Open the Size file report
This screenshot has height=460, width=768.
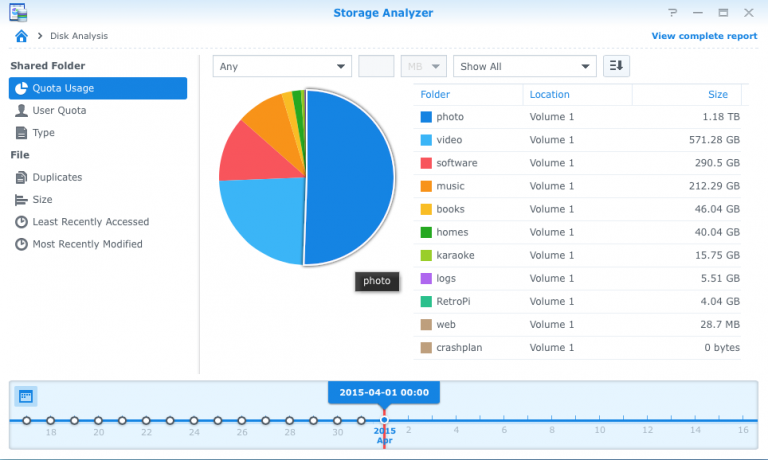(42, 199)
